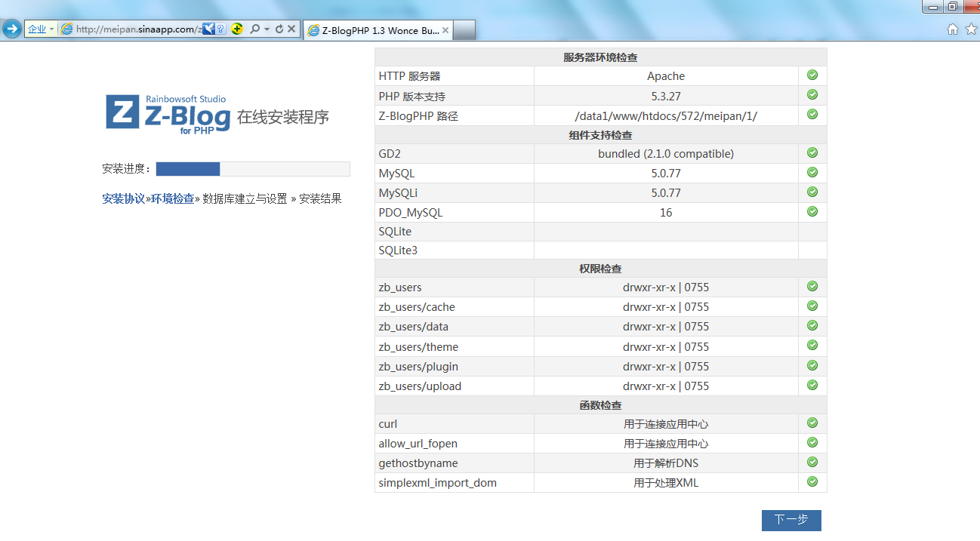Click the 函数检查 section header
The width and height of the screenshot is (980, 541).
(601, 405)
